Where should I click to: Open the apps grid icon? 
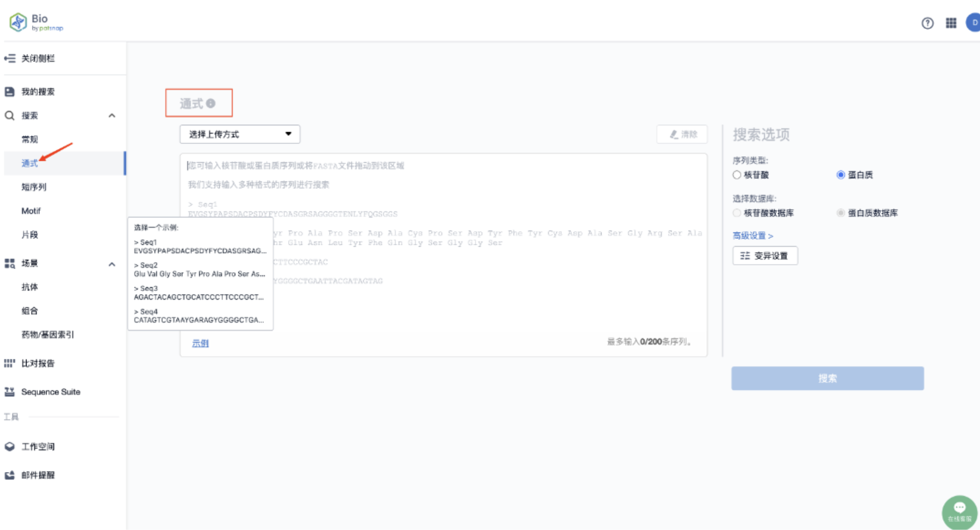(x=951, y=23)
